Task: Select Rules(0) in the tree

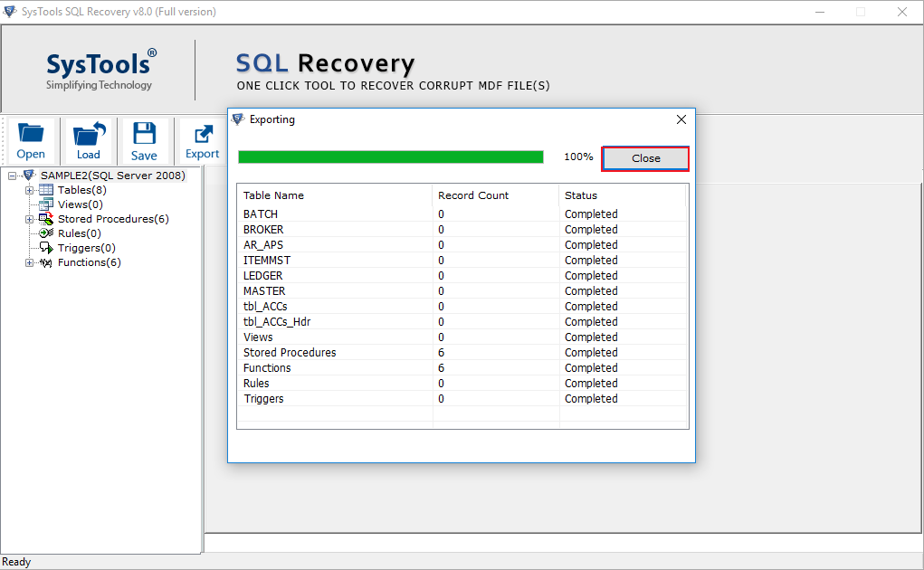Action: pyautogui.click(x=79, y=233)
